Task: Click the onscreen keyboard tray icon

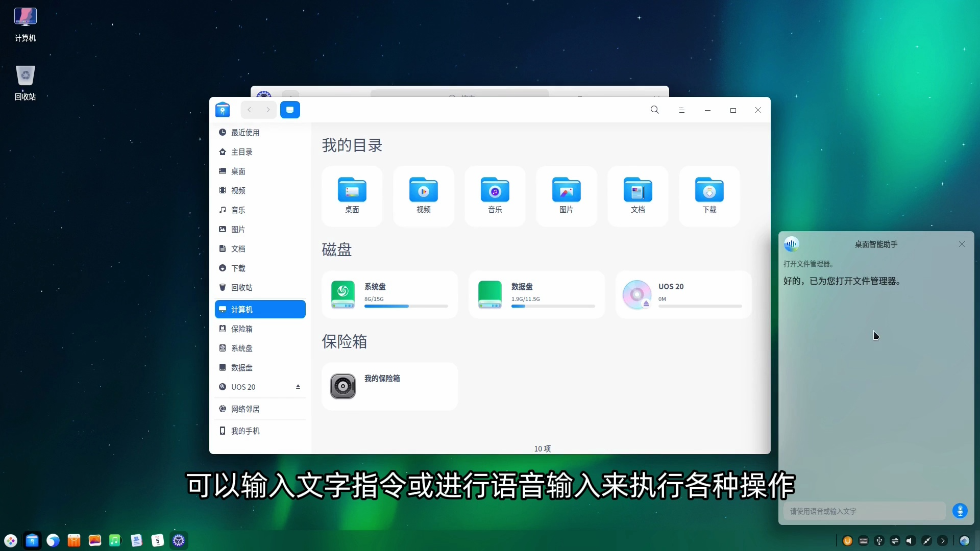Action: click(x=864, y=541)
